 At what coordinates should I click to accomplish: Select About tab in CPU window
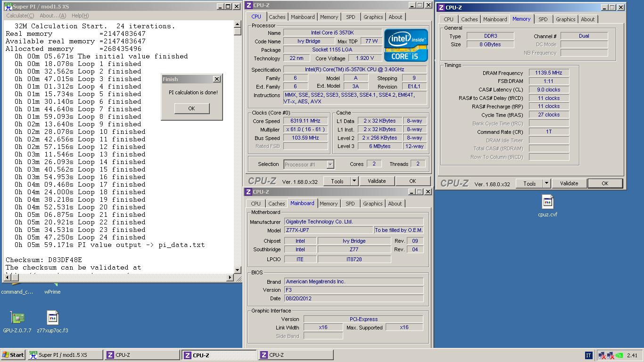coord(396,17)
